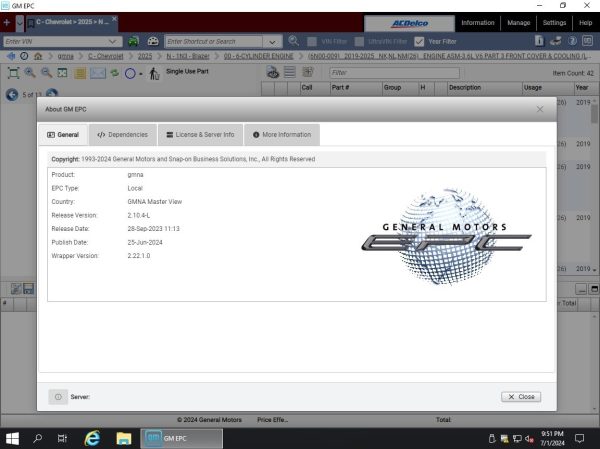Click the search magnifier icon
This screenshot has height=449, width=600.
(x=293, y=41)
